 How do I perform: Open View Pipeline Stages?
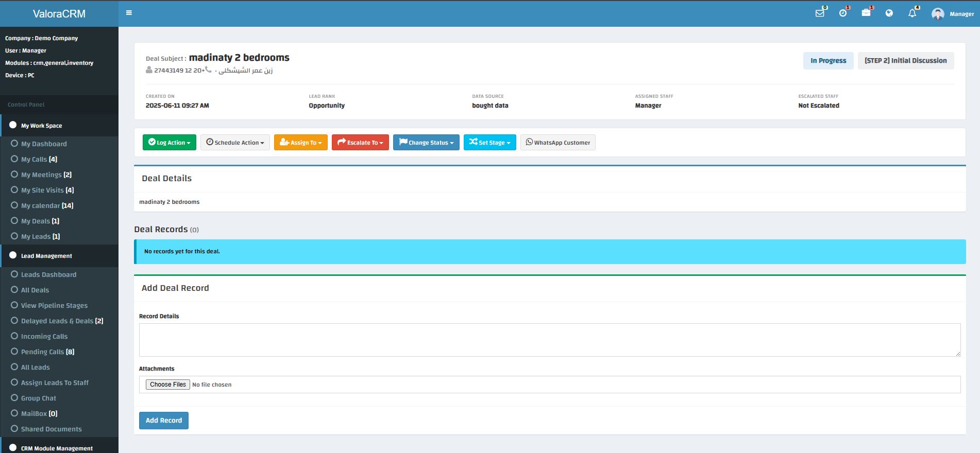point(54,306)
